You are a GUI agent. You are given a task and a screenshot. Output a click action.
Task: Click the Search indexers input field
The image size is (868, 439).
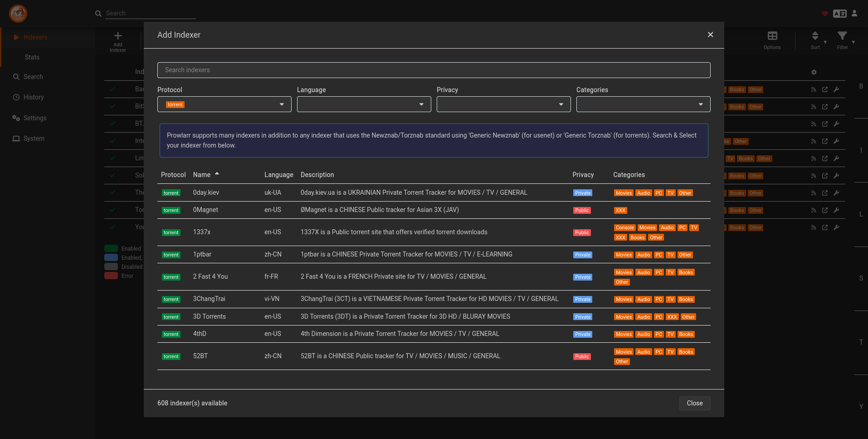pos(434,70)
